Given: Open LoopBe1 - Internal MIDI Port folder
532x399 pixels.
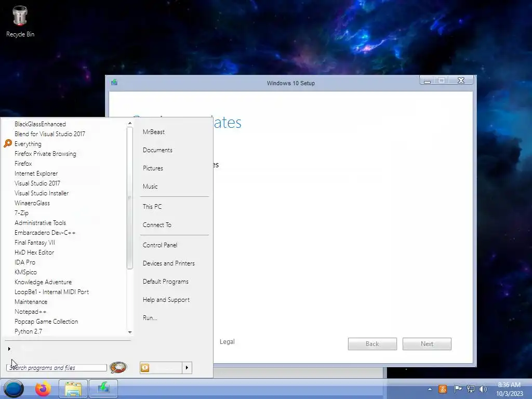Looking at the screenshot, I should click(51, 292).
